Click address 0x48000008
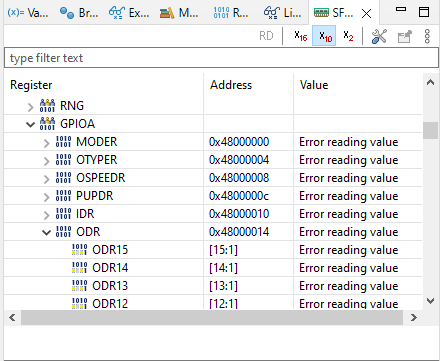Viewport: 440px width, 361px height. [x=239, y=178]
